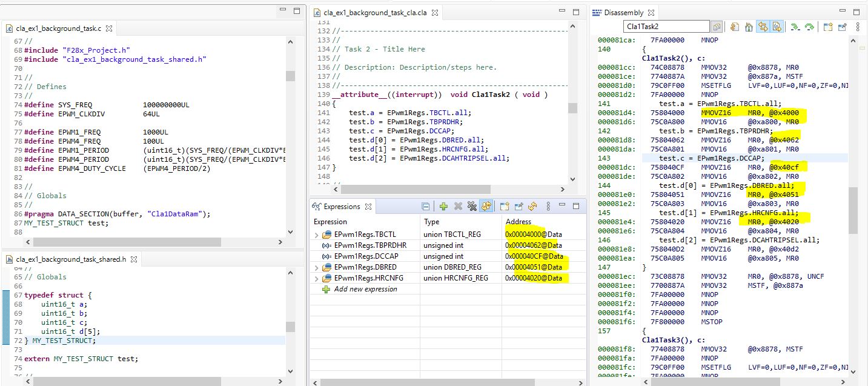Maximize the cla.cla editor pane
Screen dimensions: 868x386
click(577, 11)
